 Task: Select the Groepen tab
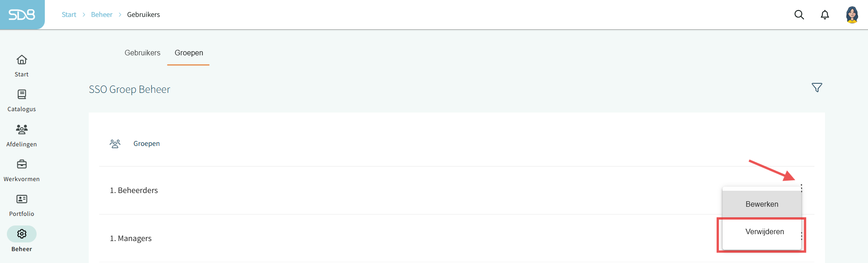click(x=188, y=53)
